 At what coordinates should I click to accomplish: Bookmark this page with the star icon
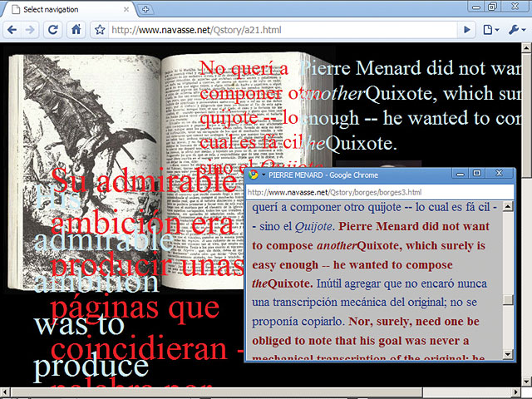point(100,30)
